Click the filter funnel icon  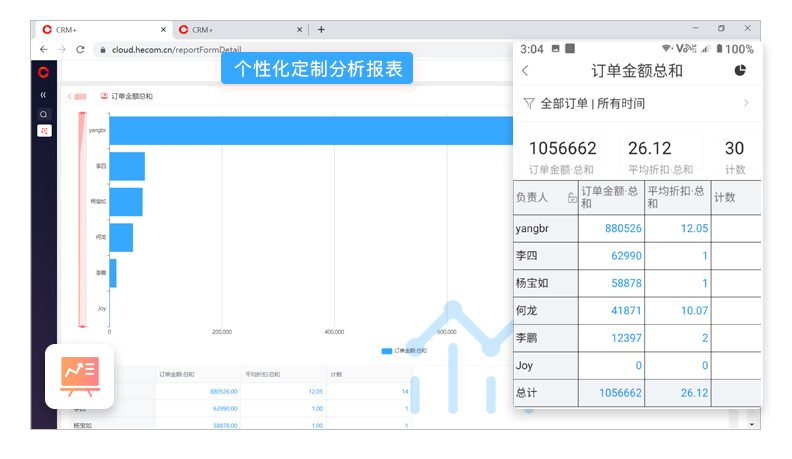pyautogui.click(x=528, y=103)
